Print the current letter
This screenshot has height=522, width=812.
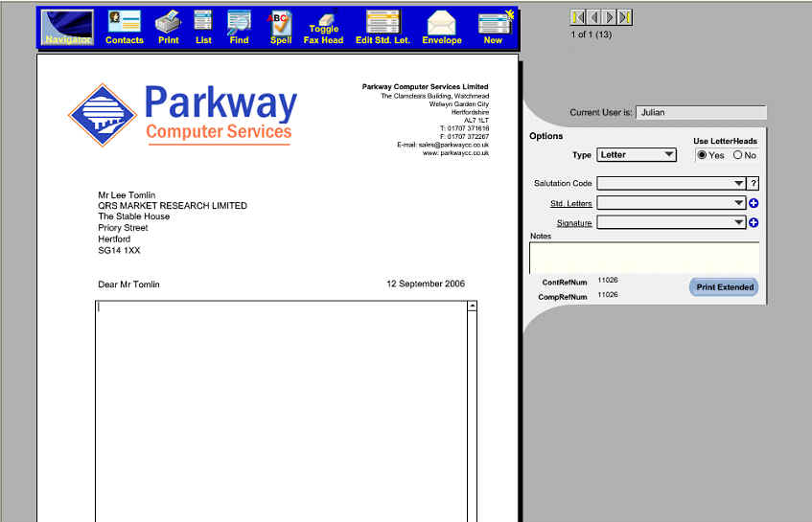169,28
